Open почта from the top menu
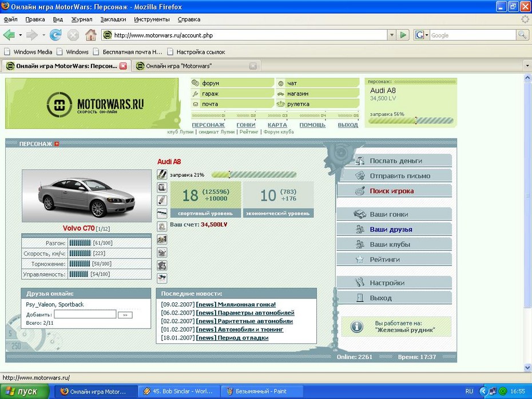This screenshot has height=399, width=532. [232, 104]
